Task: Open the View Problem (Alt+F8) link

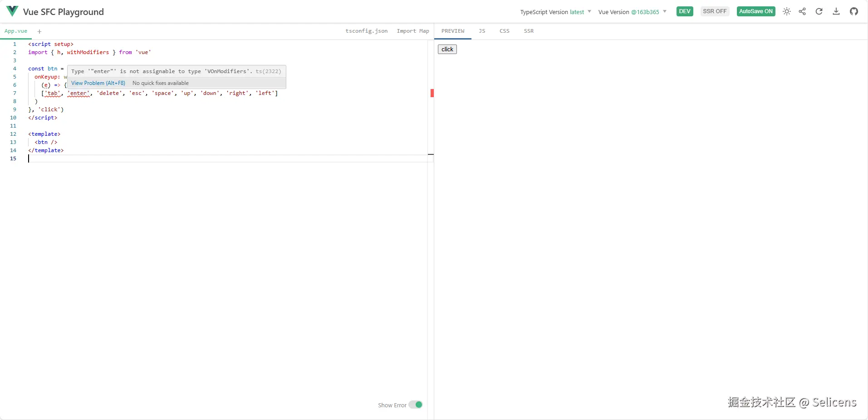Action: pos(98,83)
